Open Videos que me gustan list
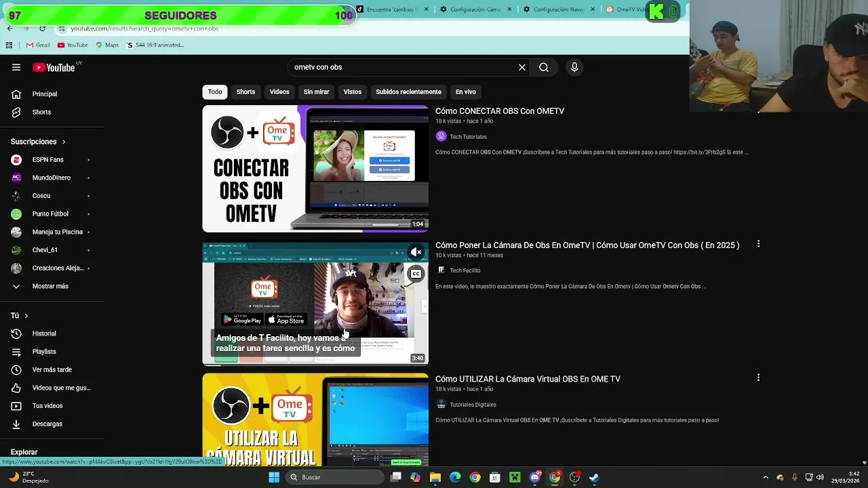This screenshot has width=868, height=488. point(52,388)
